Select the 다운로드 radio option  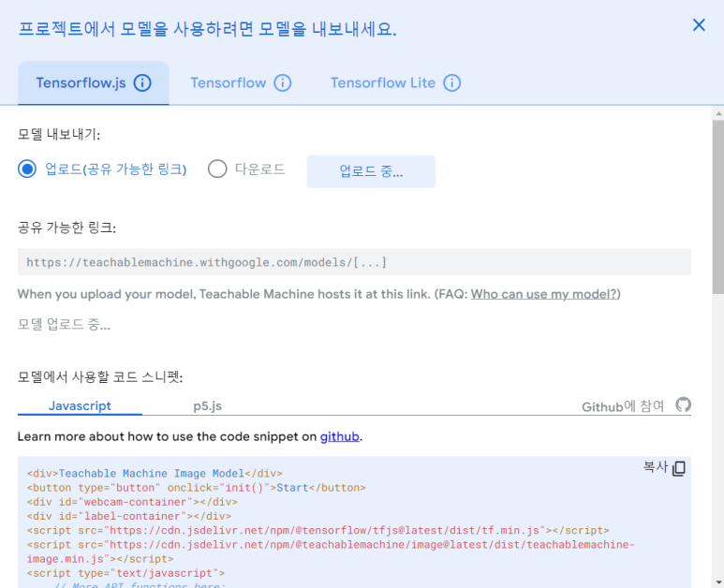point(217,169)
